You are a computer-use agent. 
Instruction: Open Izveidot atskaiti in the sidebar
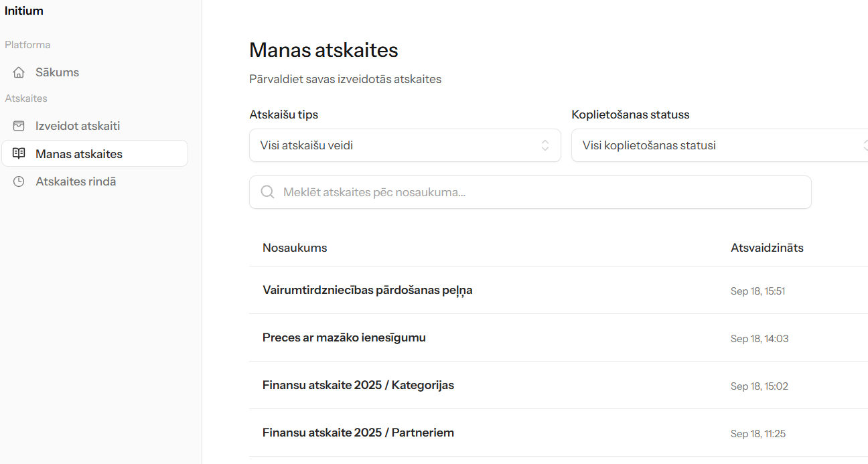point(78,126)
